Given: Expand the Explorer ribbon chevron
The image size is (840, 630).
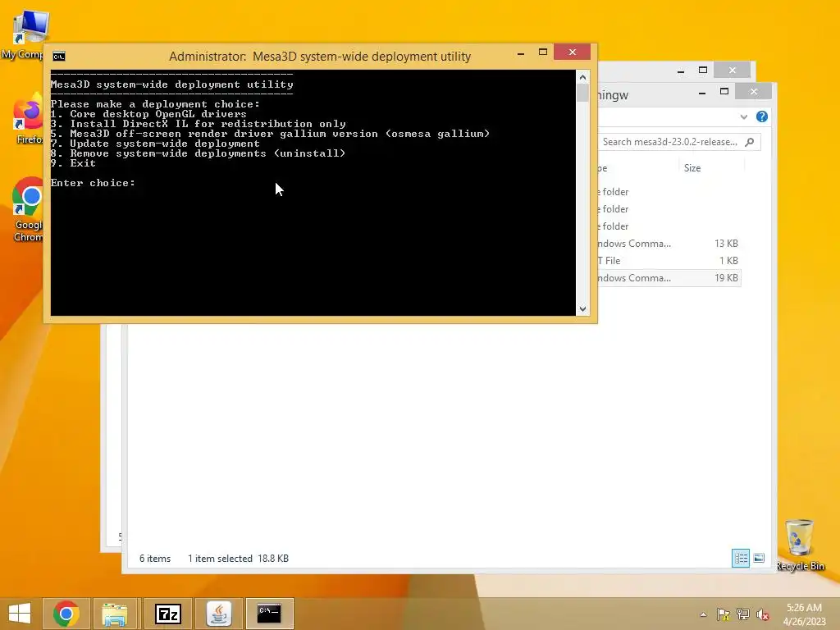Looking at the screenshot, I should click(743, 116).
